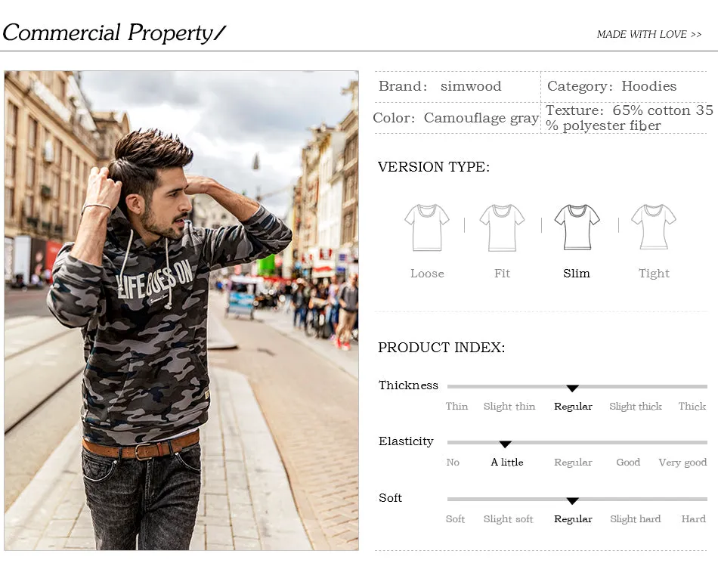Screen dimensions: 718x588
Task: Click the 'Commercial Property/' heading
Action: 114,33
